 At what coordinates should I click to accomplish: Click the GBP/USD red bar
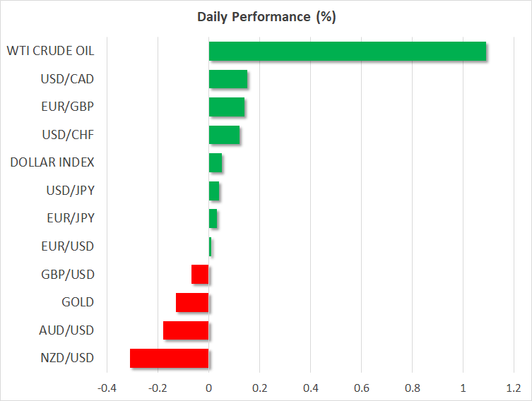click(200, 275)
